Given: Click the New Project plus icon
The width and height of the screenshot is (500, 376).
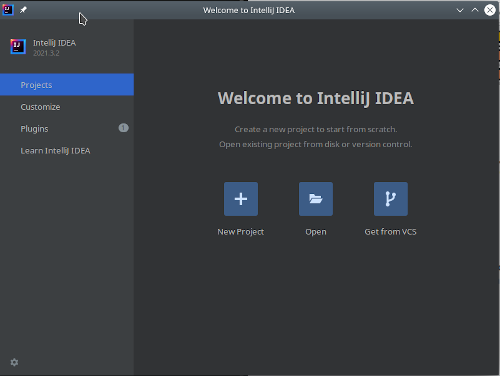Looking at the screenshot, I should pyautogui.click(x=241, y=199).
